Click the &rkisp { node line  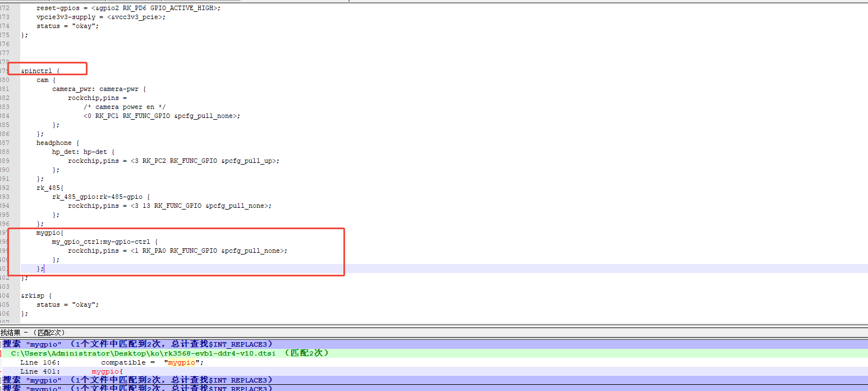36,295
